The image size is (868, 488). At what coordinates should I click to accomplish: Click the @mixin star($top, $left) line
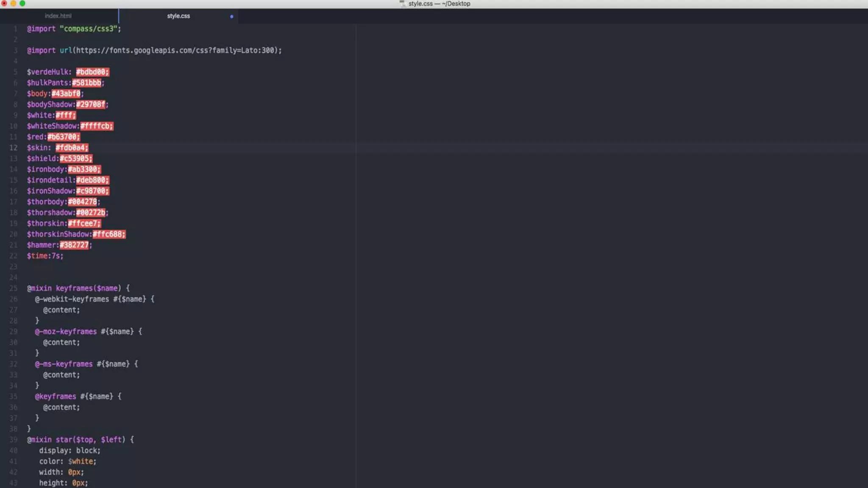tap(81, 440)
